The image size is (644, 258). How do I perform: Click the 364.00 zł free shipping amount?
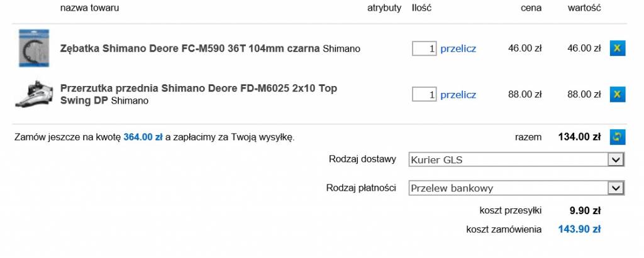click(143, 137)
